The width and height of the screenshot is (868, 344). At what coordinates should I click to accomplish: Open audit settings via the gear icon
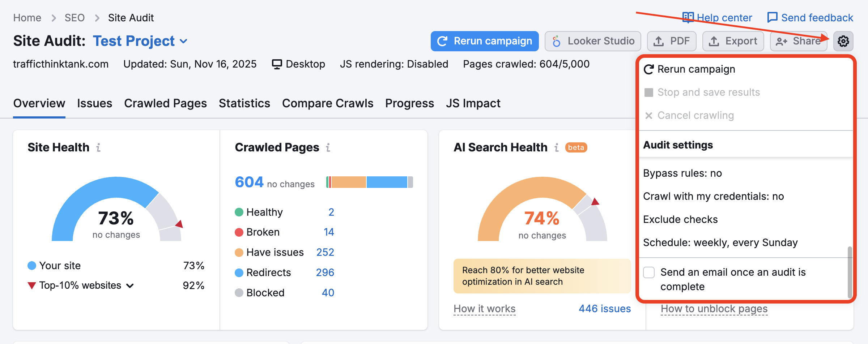[843, 41]
